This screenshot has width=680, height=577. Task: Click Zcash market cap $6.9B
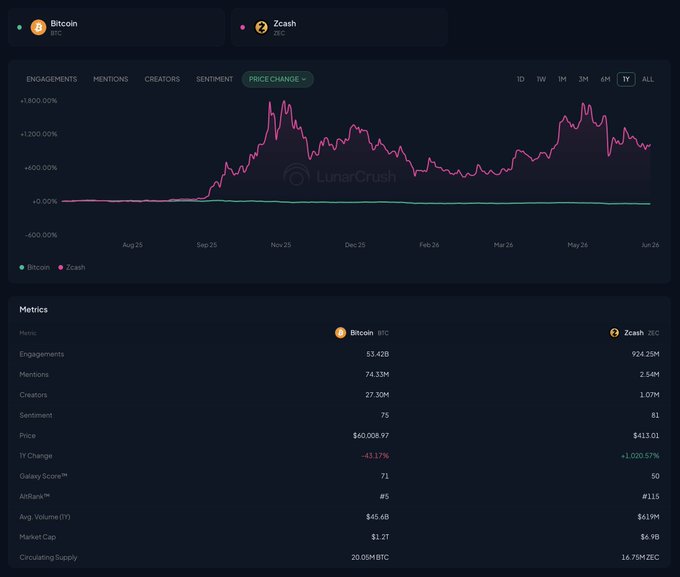650,537
